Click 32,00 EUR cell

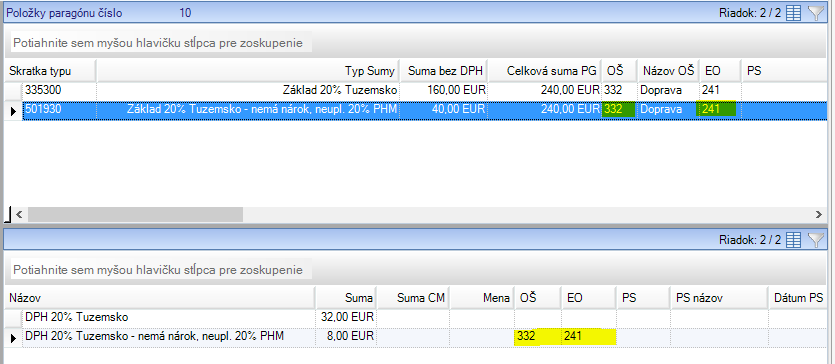(346, 318)
